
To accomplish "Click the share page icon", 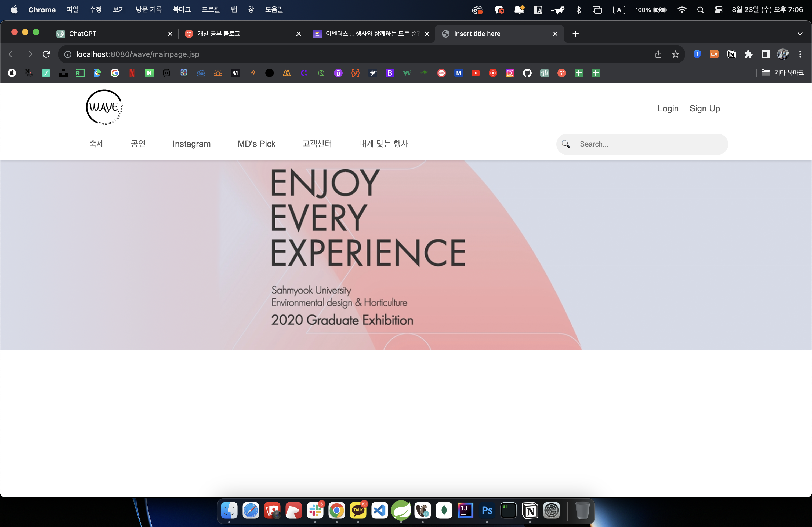I will click(x=658, y=54).
